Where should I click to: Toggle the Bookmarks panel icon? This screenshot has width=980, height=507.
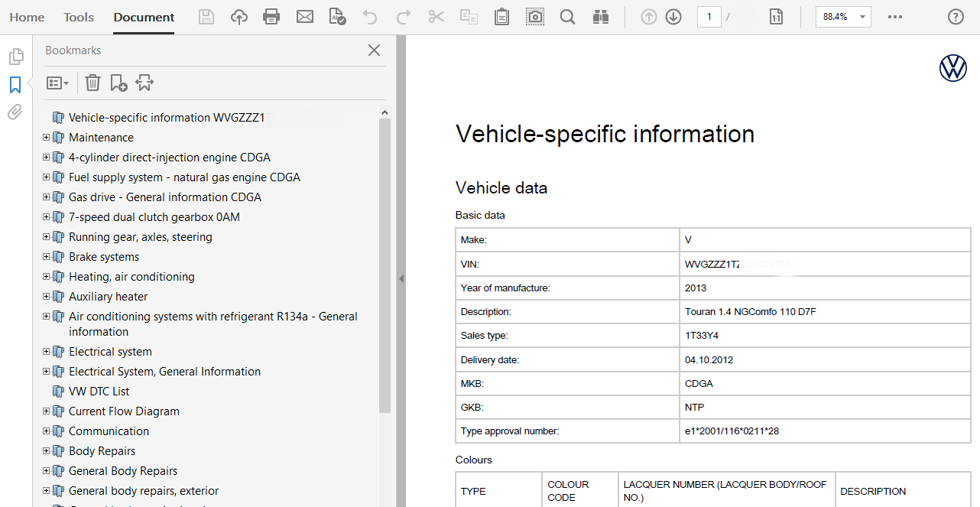coord(15,85)
